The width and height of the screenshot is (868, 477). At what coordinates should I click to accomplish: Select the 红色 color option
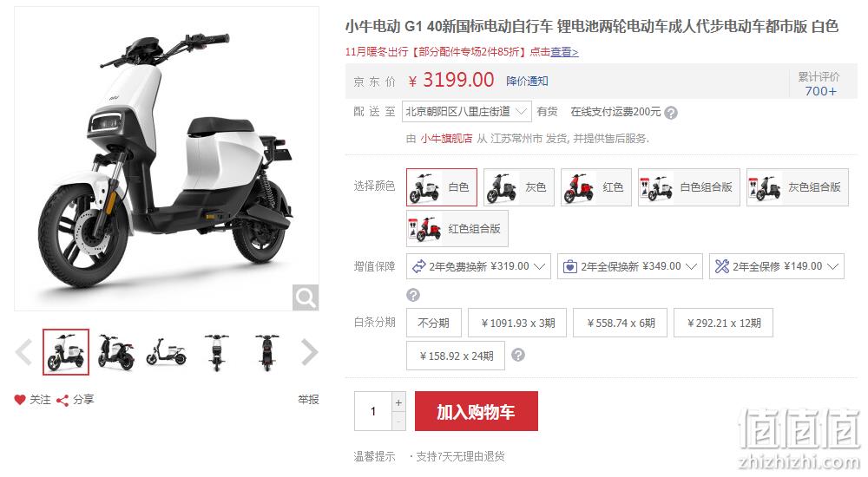(x=596, y=187)
